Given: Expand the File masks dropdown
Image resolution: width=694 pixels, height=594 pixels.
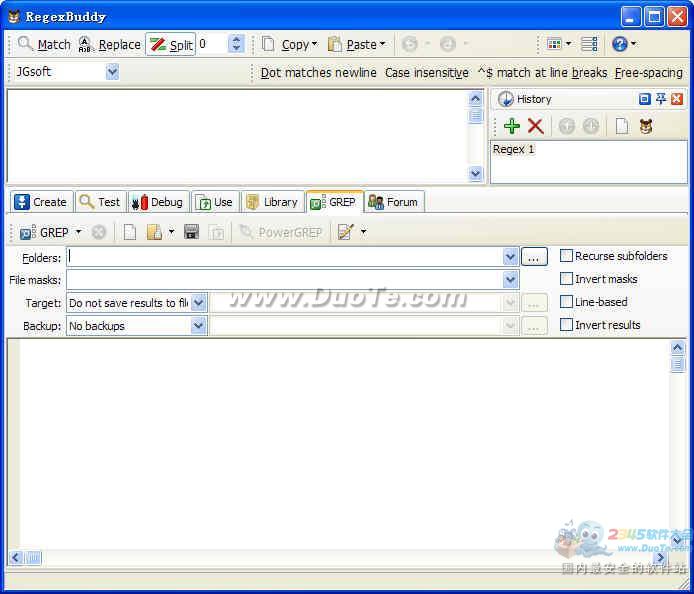Looking at the screenshot, I should [x=510, y=280].
